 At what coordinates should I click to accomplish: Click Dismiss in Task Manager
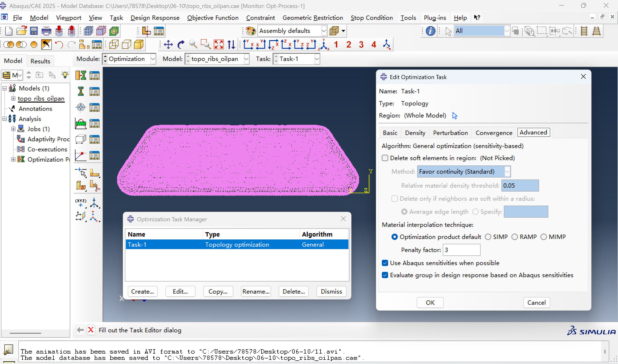(331, 292)
